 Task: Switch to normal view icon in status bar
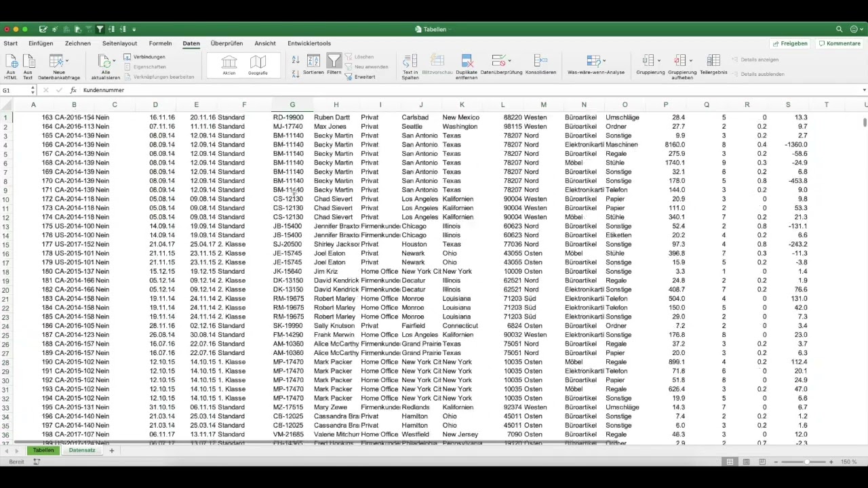point(730,462)
